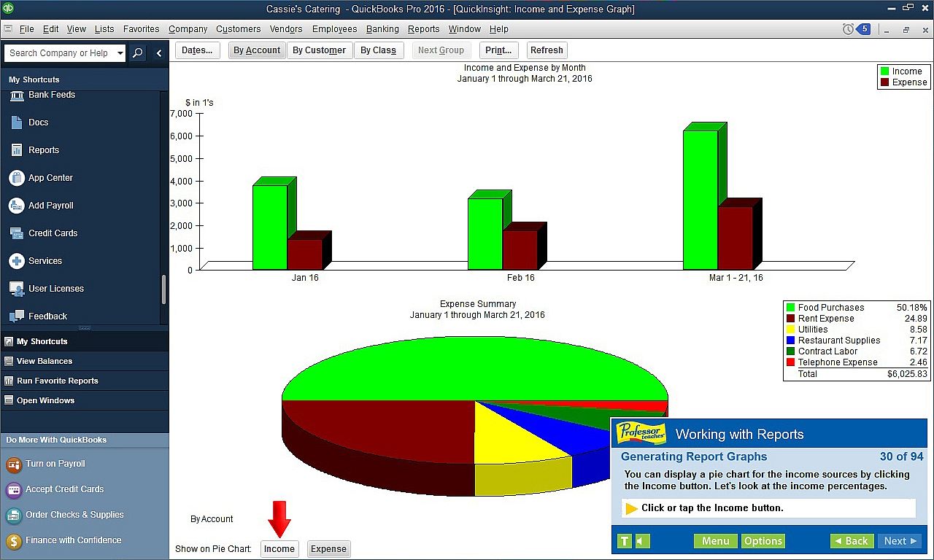Click the Income pie chart button

coord(279,549)
